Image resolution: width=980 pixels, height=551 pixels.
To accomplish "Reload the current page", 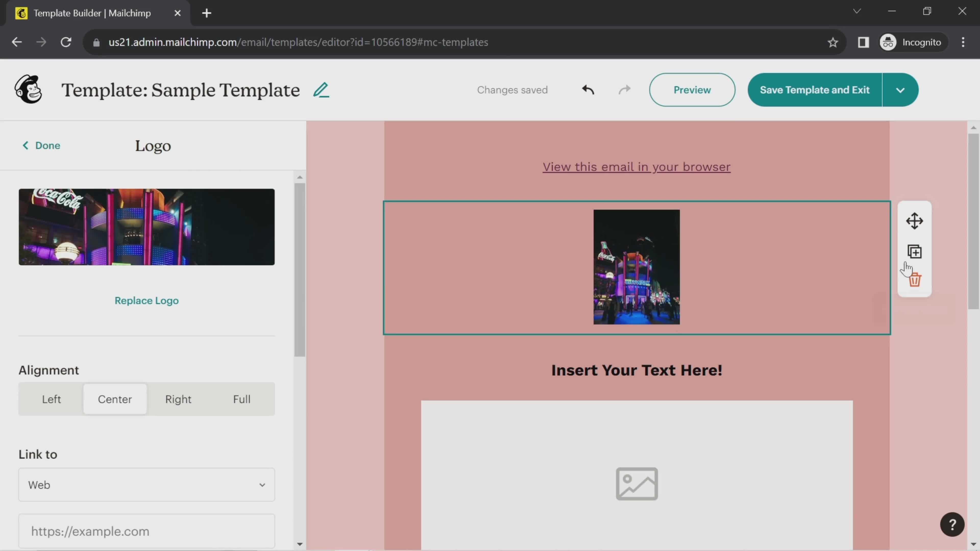I will pyautogui.click(x=66, y=42).
